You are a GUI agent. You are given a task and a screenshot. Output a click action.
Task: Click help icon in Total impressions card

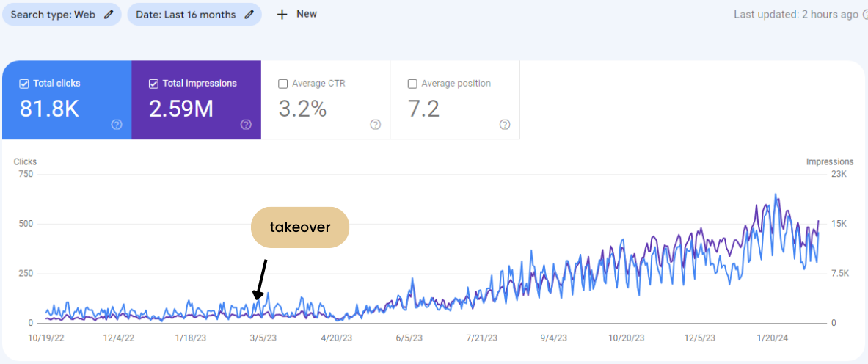(x=246, y=125)
